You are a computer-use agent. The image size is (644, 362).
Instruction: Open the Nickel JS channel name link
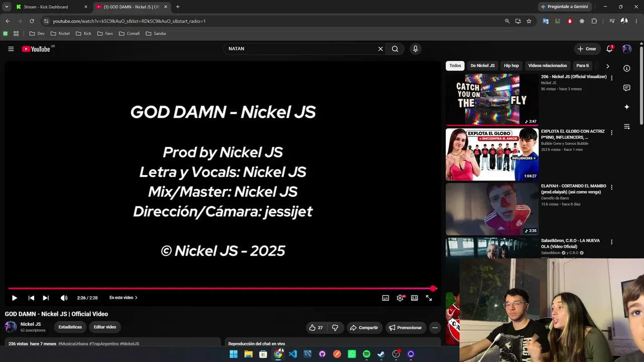point(31,324)
